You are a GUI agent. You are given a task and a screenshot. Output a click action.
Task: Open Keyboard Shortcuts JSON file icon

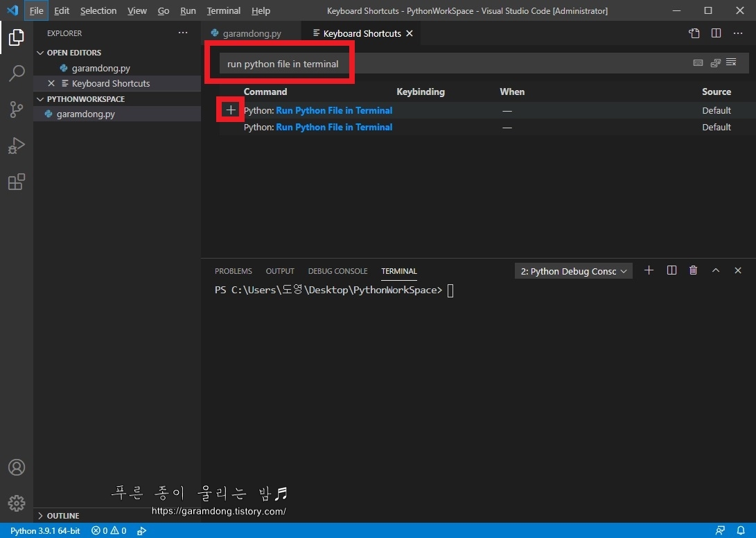pos(694,33)
